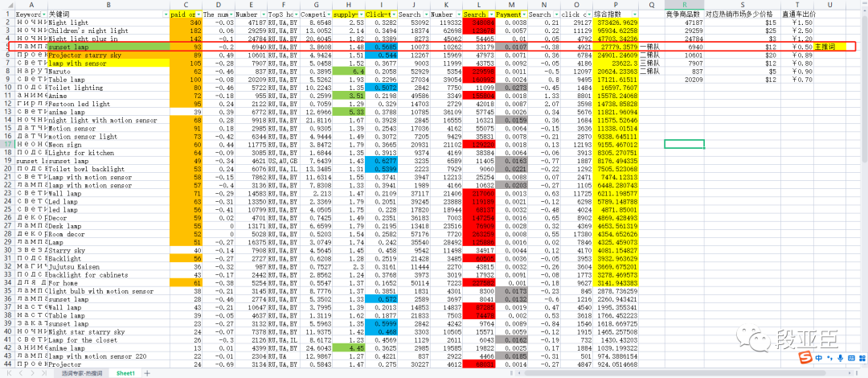Click the 一梯队 cell in column Q
This screenshot has height=378, width=868.
pos(652,47)
